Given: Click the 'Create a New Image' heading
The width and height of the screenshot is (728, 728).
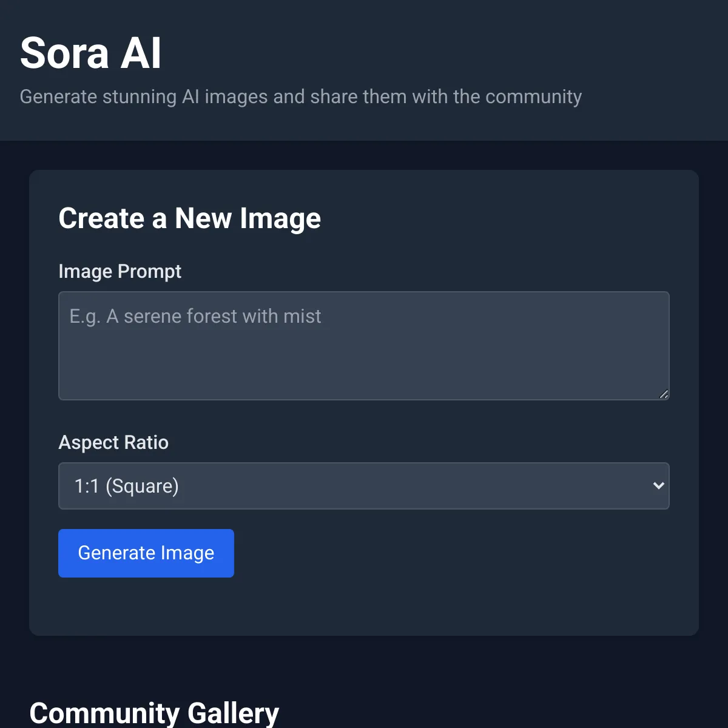Looking at the screenshot, I should [190, 218].
